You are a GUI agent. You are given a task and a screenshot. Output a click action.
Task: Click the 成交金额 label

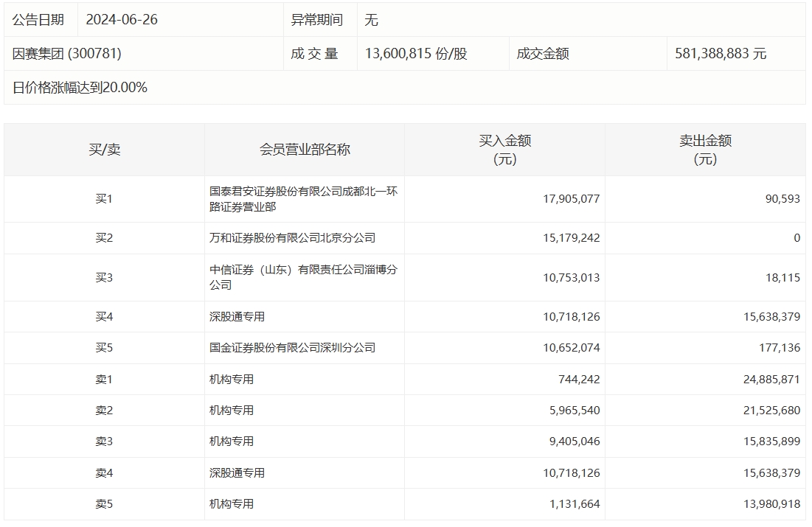tap(543, 53)
